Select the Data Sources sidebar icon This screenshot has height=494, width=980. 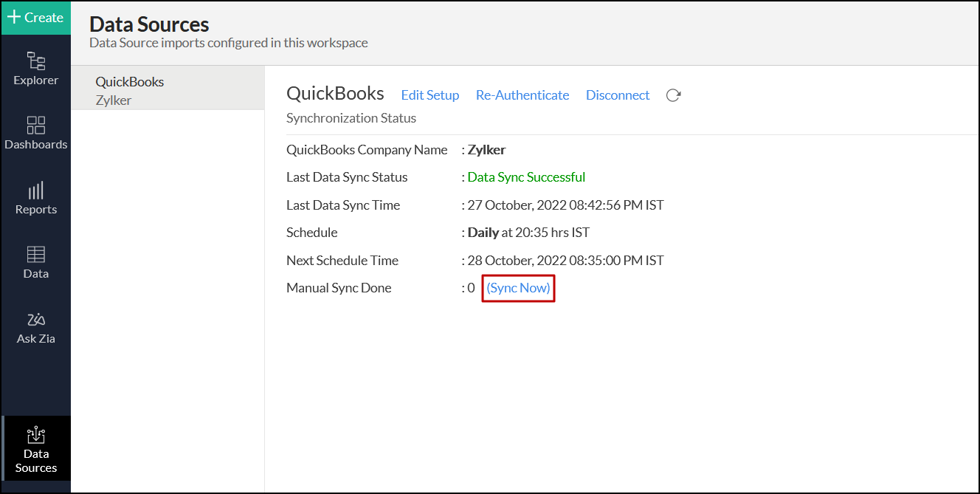tap(35, 449)
